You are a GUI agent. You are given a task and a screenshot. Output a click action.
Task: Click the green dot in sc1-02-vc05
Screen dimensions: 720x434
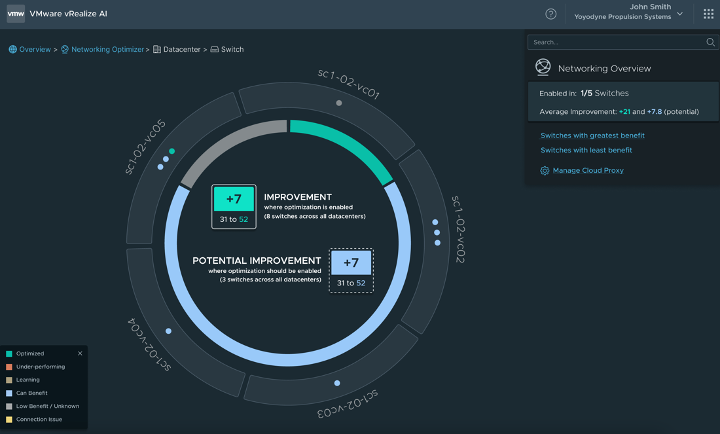[x=172, y=151]
